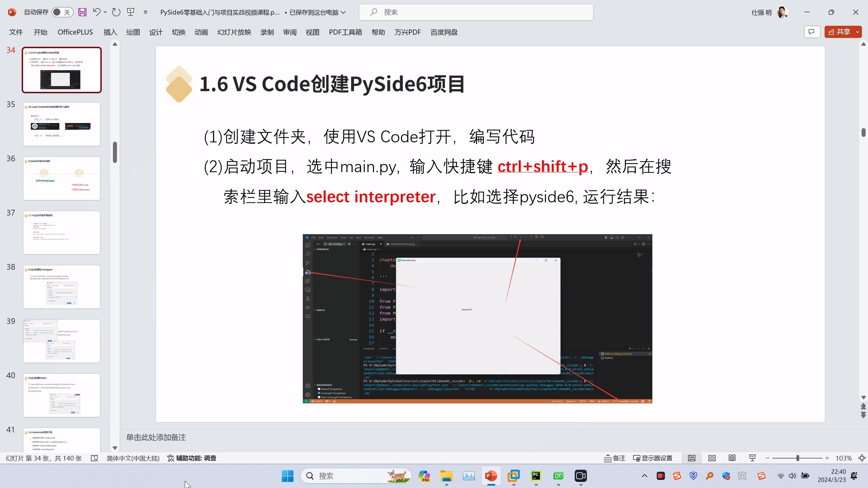This screenshot has height=488, width=868.
Task: Open the 幻灯片放映 ribbon tab
Action: (234, 32)
